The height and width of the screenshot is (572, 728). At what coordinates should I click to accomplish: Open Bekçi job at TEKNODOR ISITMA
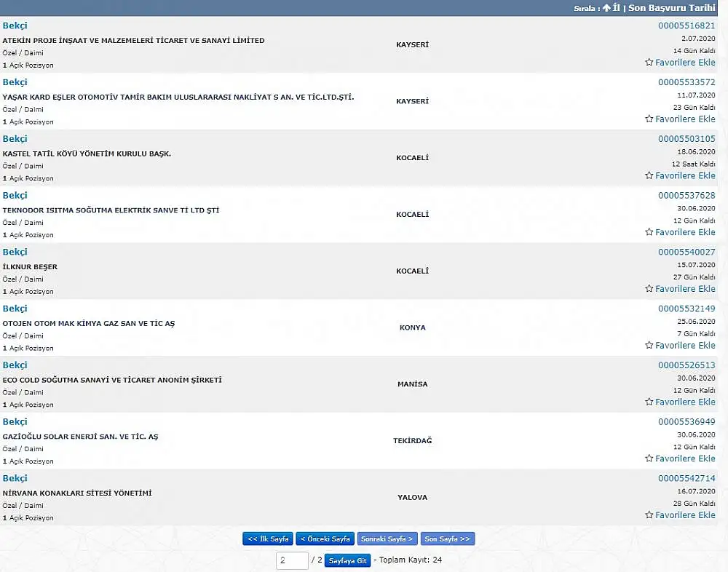coord(15,196)
